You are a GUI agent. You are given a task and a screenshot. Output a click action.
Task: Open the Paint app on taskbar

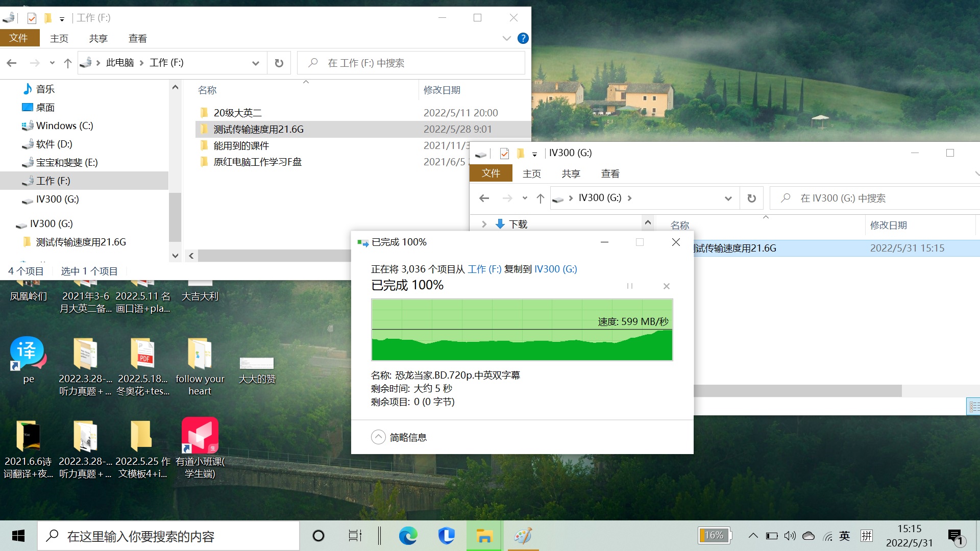point(523,536)
